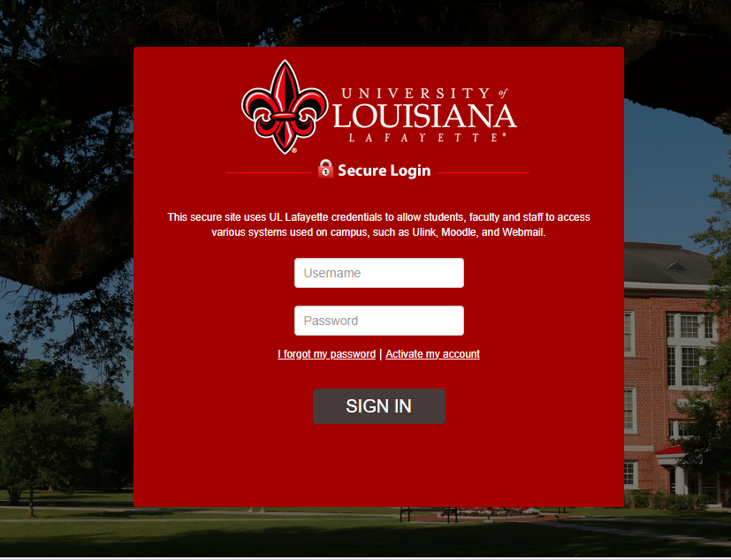Screen dimensions: 731x560
Task: Focus the Password input field
Action: (x=379, y=321)
